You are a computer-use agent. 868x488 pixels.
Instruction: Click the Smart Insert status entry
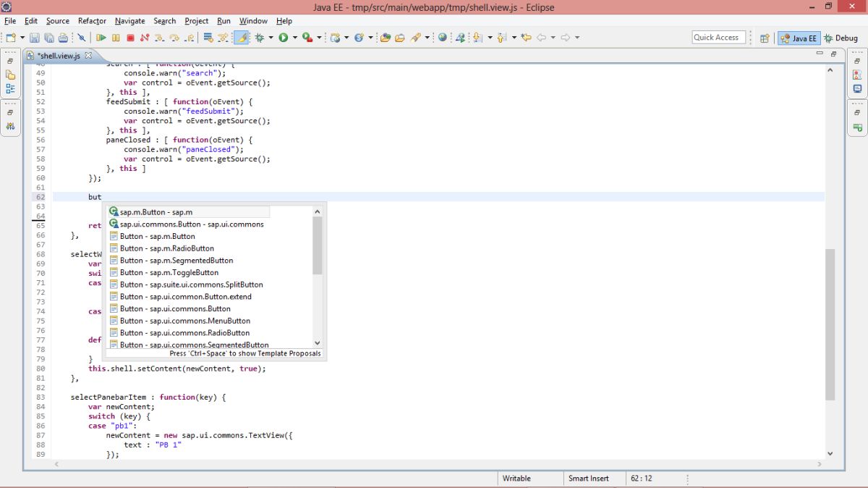[x=588, y=479]
